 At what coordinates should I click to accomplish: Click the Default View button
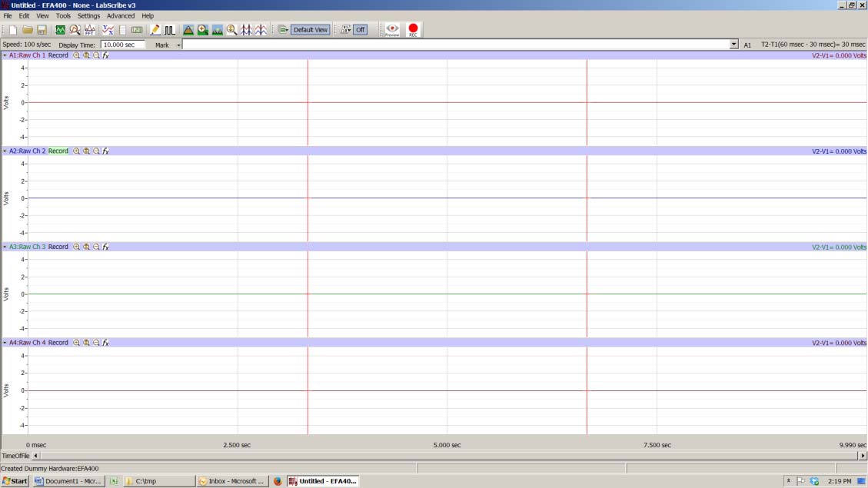(311, 29)
